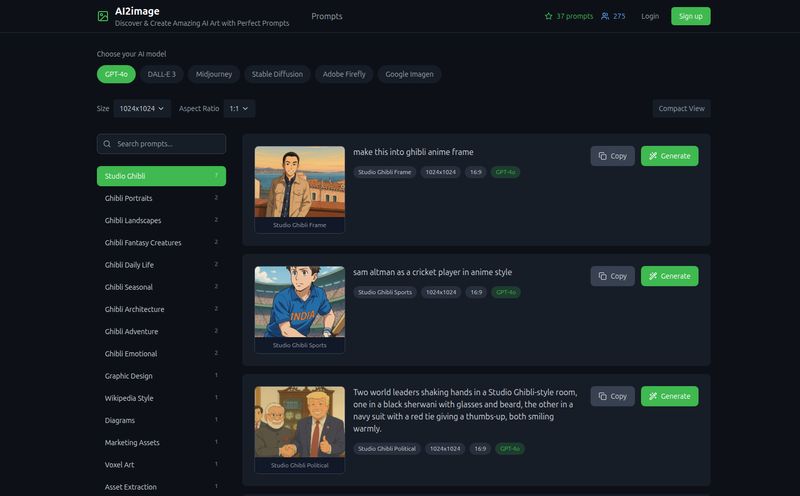Open the Size 1024x1024 dropdown
Image resolution: width=800 pixels, height=496 pixels.
[142, 109]
